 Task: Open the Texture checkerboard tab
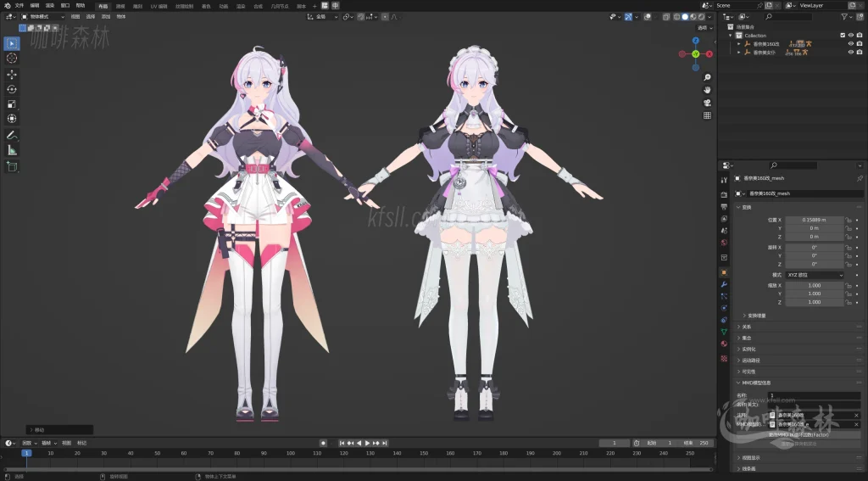pos(724,359)
